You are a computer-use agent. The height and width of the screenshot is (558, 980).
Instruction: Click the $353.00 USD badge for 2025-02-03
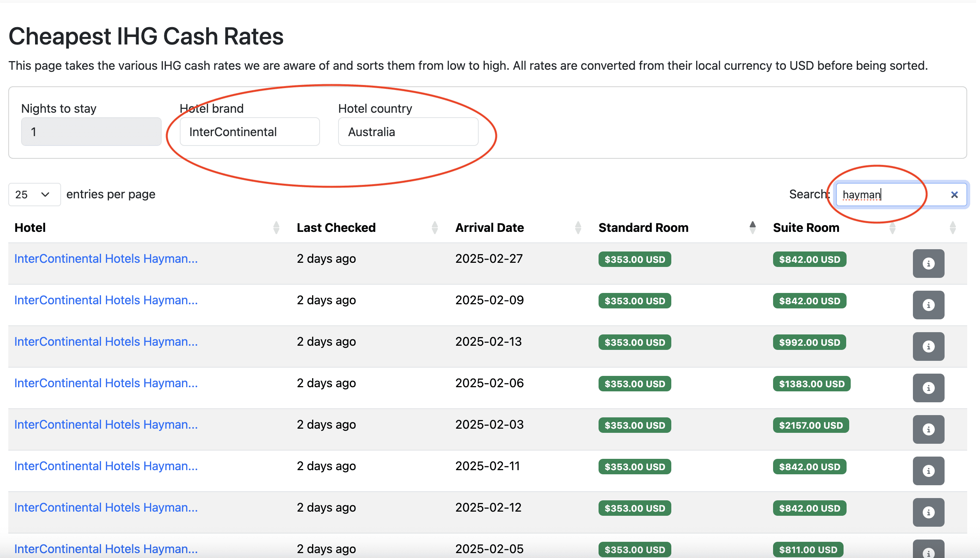click(x=634, y=425)
